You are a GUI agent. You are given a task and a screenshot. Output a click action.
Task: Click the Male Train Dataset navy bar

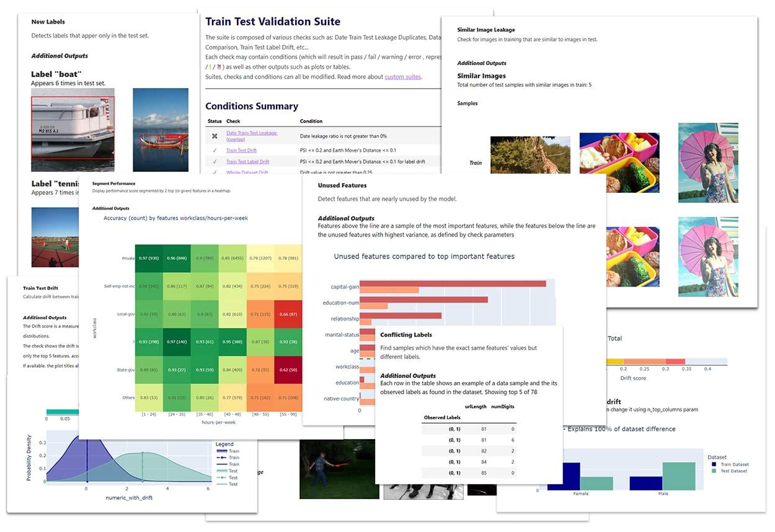click(646, 483)
